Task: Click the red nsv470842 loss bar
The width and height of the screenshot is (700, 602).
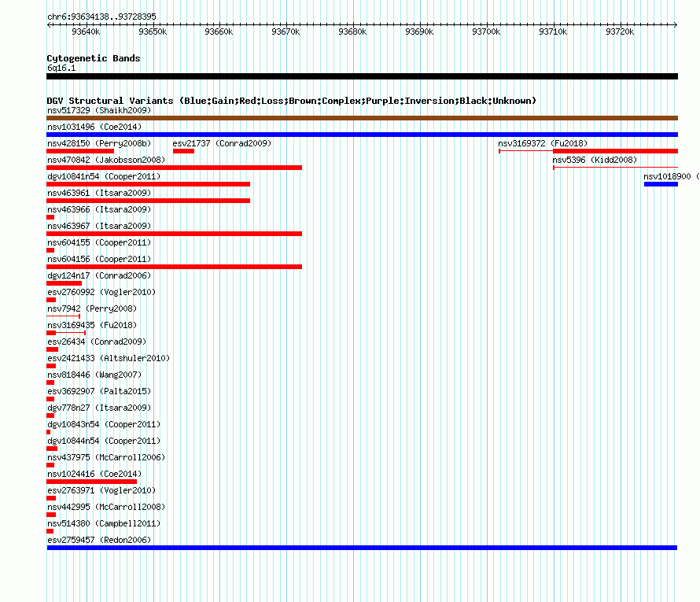Action: (174, 168)
